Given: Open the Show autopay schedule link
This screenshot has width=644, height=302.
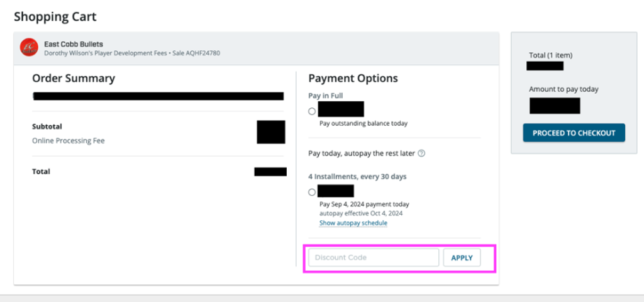Looking at the screenshot, I should 353,223.
